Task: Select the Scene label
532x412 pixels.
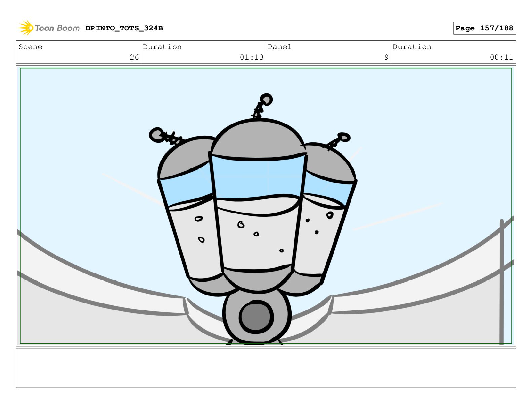Action: [x=30, y=47]
